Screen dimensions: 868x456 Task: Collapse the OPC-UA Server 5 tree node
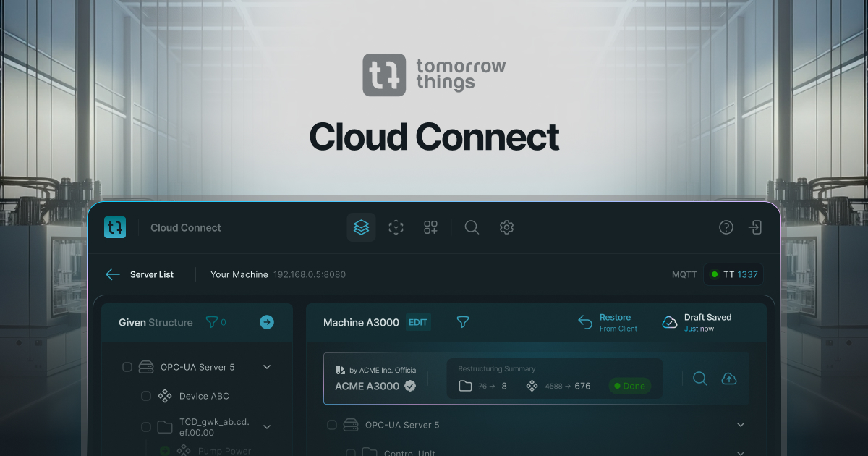(267, 366)
